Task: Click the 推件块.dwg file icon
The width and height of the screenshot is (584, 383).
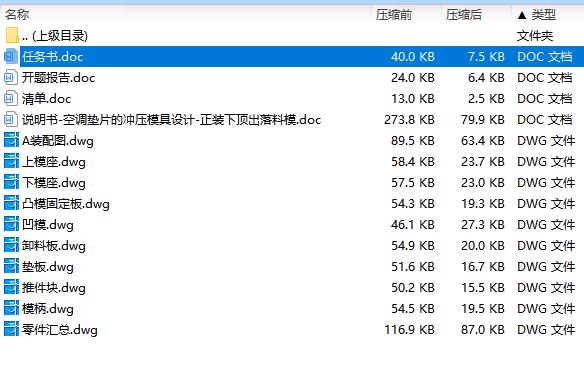Action: (x=11, y=287)
